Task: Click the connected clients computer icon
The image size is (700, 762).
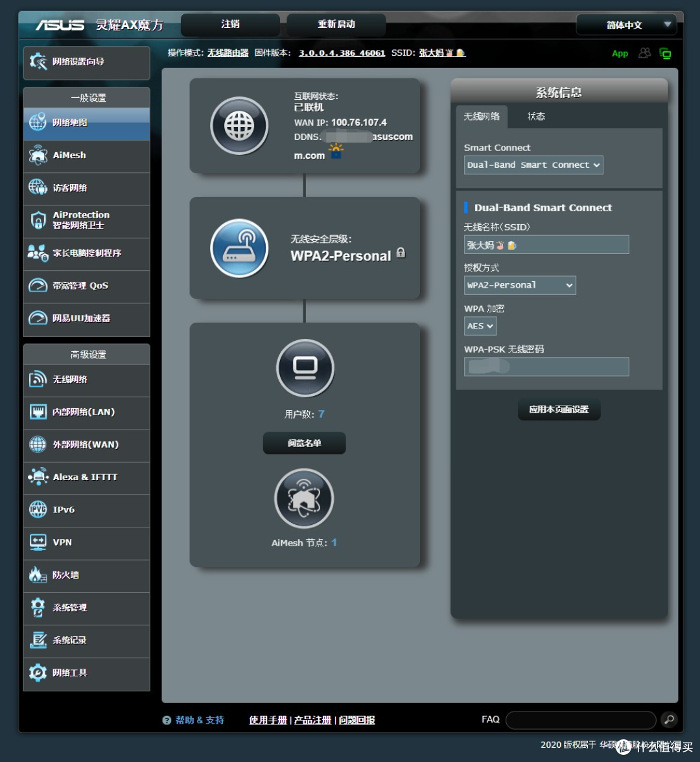Action: [305, 368]
